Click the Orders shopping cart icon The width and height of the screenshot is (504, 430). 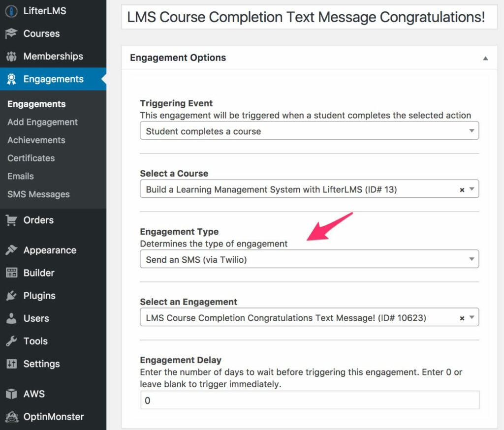pyautogui.click(x=12, y=220)
